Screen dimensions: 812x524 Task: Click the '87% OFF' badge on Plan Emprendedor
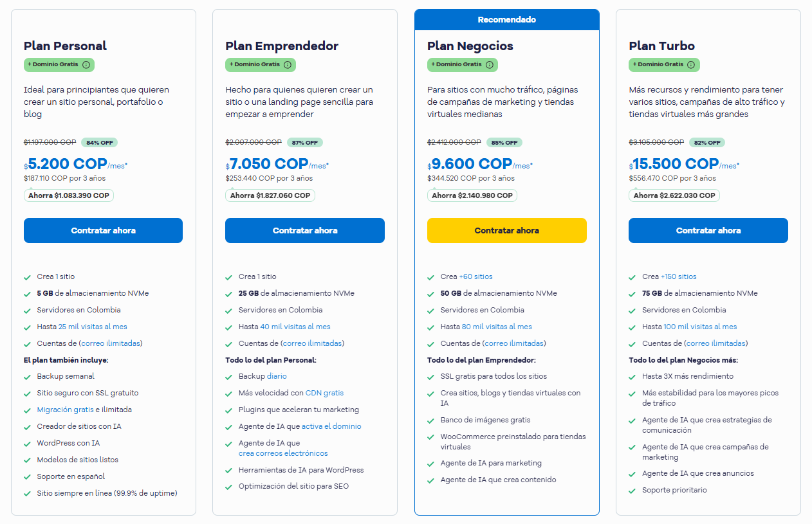point(304,142)
